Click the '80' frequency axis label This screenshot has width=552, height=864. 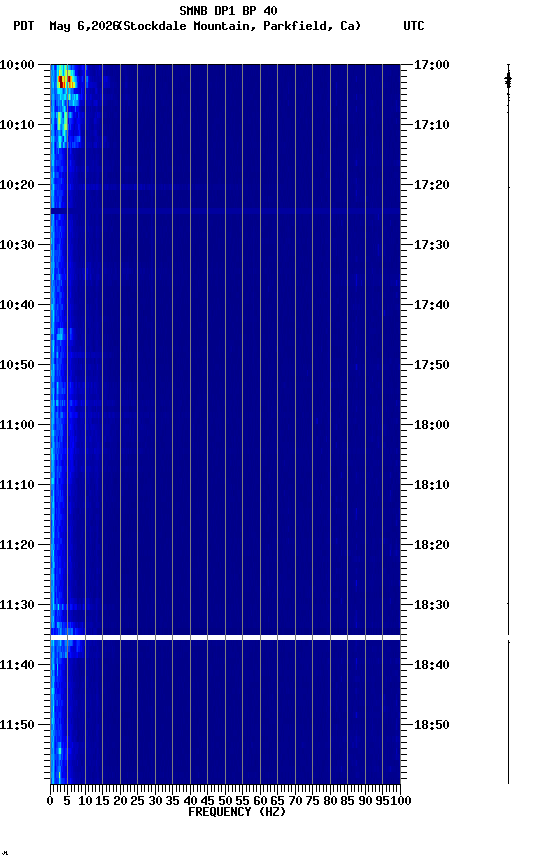point(330,802)
